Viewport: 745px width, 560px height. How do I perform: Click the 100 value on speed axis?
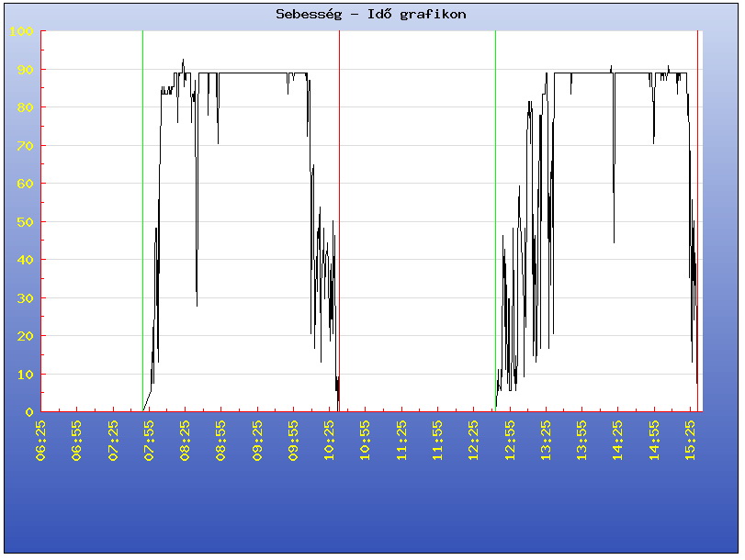[x=22, y=32]
